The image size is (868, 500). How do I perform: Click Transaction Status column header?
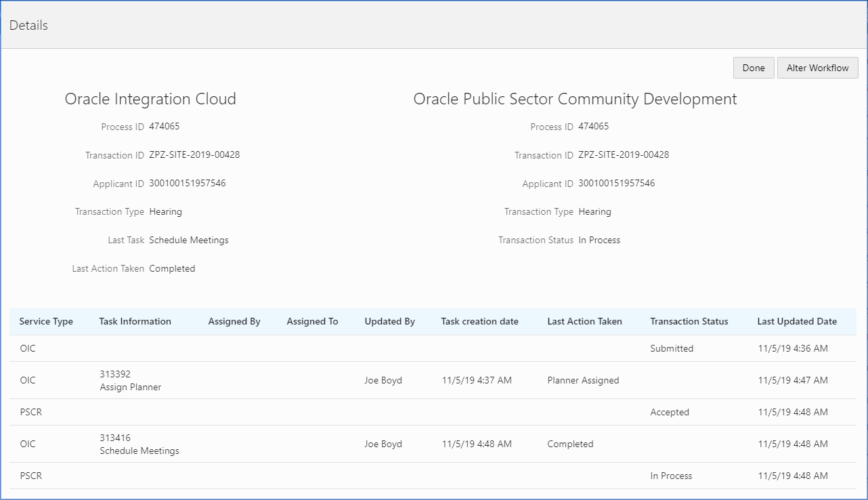[689, 321]
